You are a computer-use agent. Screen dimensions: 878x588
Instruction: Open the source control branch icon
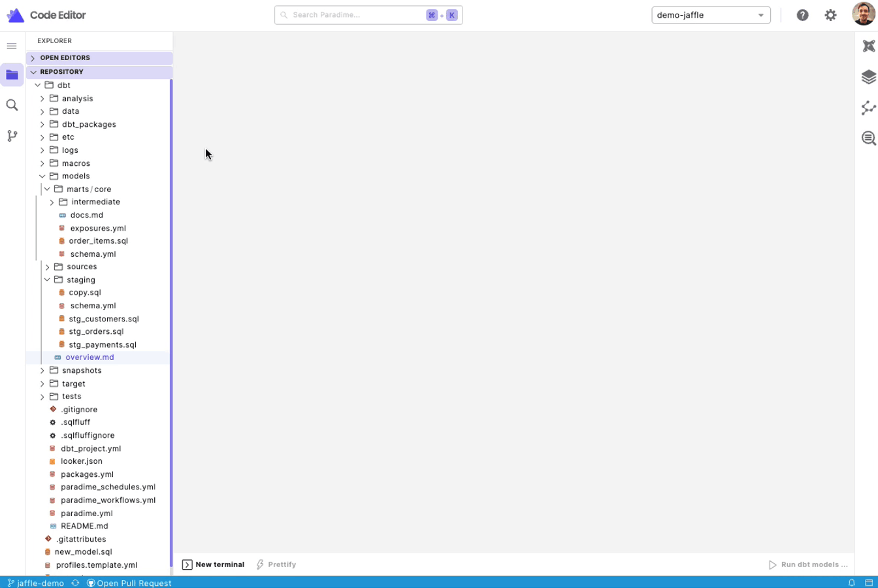click(x=12, y=136)
